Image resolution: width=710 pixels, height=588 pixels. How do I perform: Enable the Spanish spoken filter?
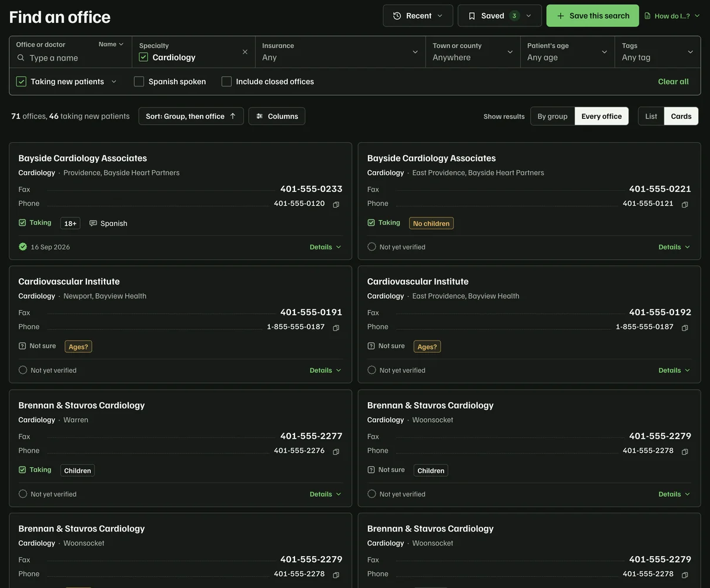pos(139,82)
